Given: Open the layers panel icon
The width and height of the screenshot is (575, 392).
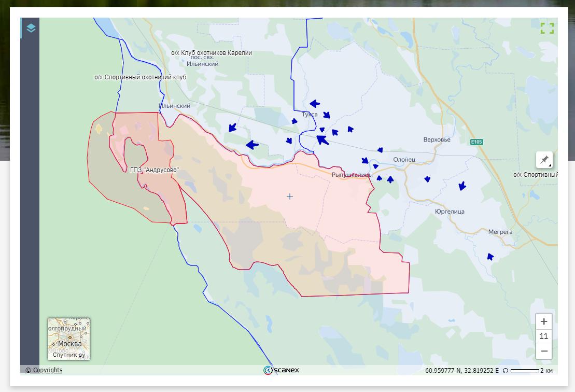Looking at the screenshot, I should pos(31,28).
